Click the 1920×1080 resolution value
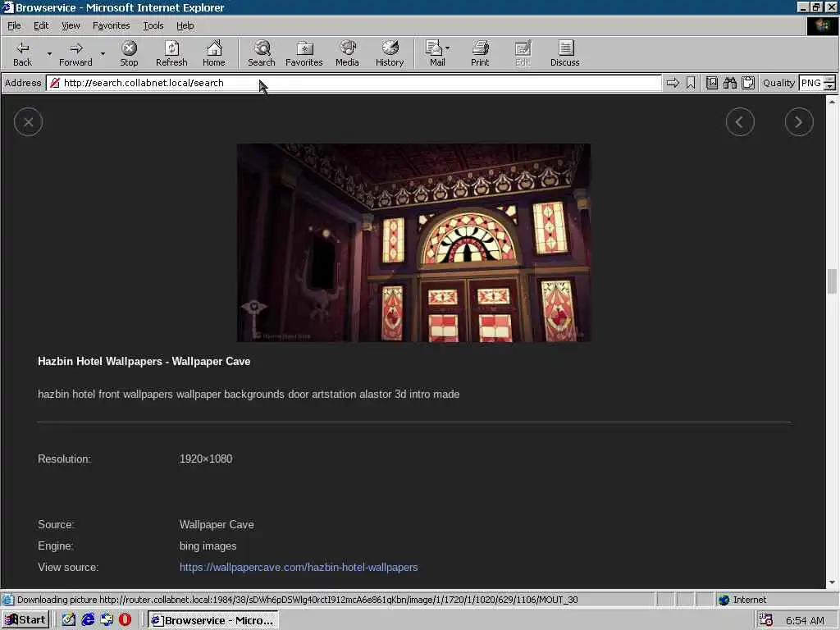 click(206, 459)
